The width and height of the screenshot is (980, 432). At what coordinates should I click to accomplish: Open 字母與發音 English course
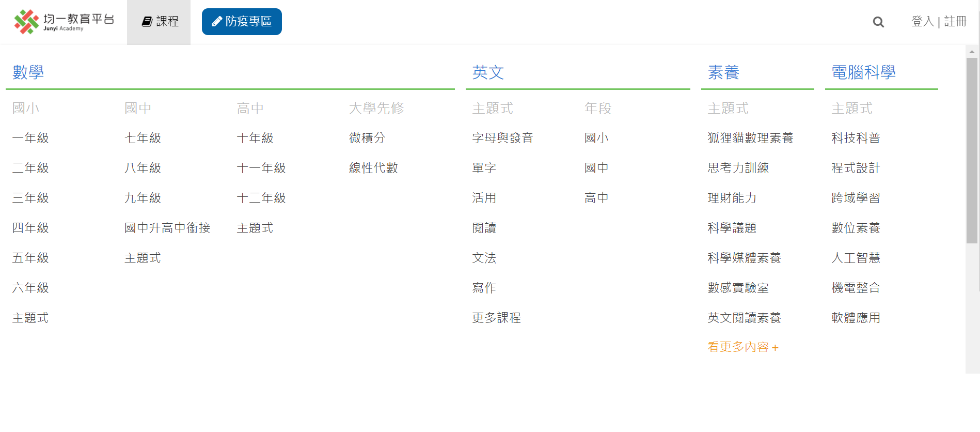pyautogui.click(x=502, y=138)
